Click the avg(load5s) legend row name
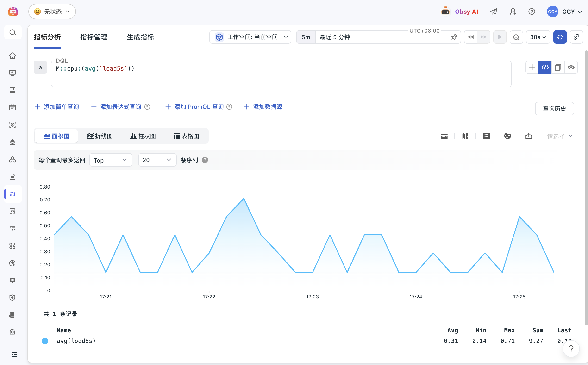Screen dimensions: 588x365 [x=76, y=341]
